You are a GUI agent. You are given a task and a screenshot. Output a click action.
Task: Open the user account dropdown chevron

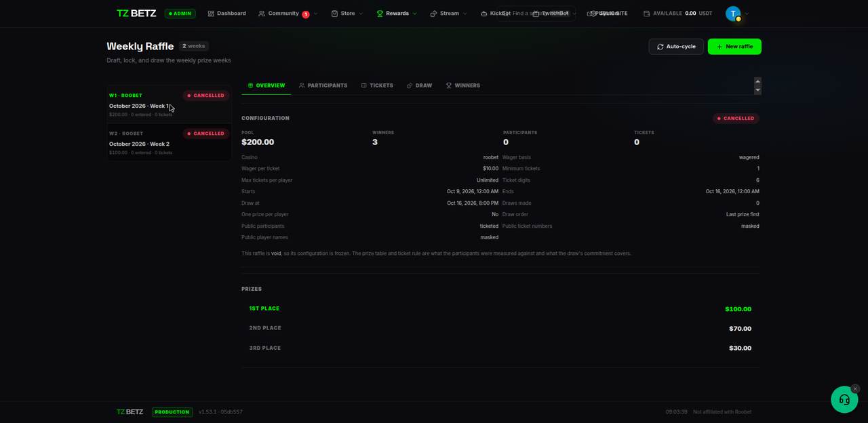(x=747, y=14)
